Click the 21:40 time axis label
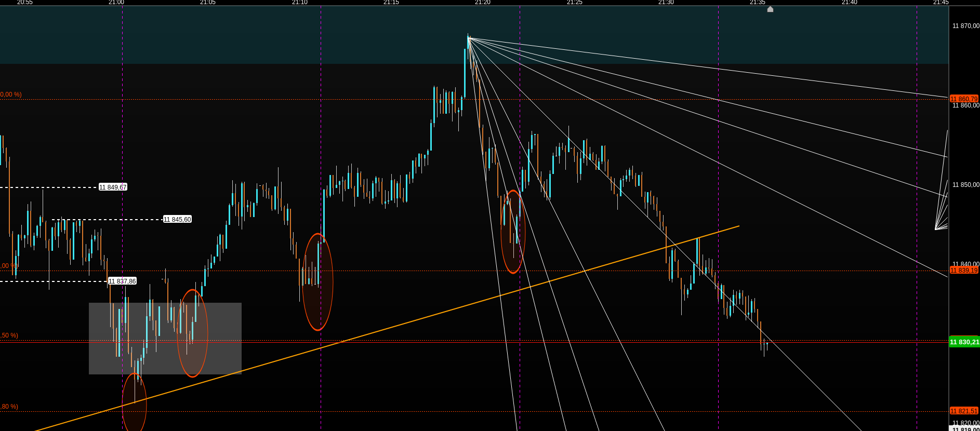Viewport: 980px width, 431px height. (x=850, y=3)
